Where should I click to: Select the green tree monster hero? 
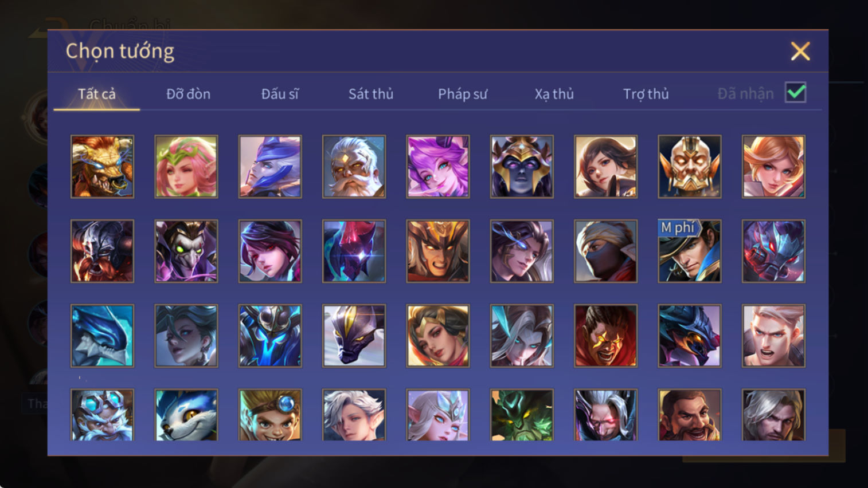[522, 415]
